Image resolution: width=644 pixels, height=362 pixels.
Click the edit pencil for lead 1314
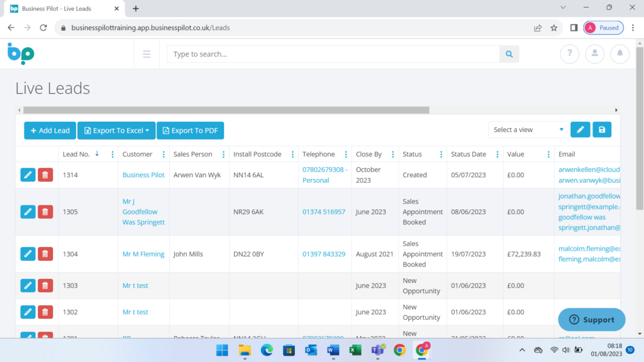(28, 175)
